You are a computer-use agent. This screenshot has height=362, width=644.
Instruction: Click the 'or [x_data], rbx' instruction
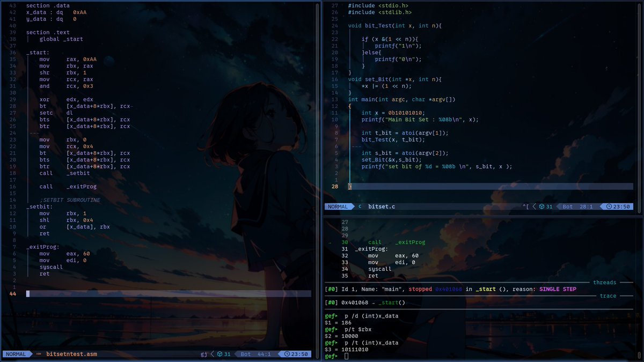pyautogui.click(x=75, y=227)
